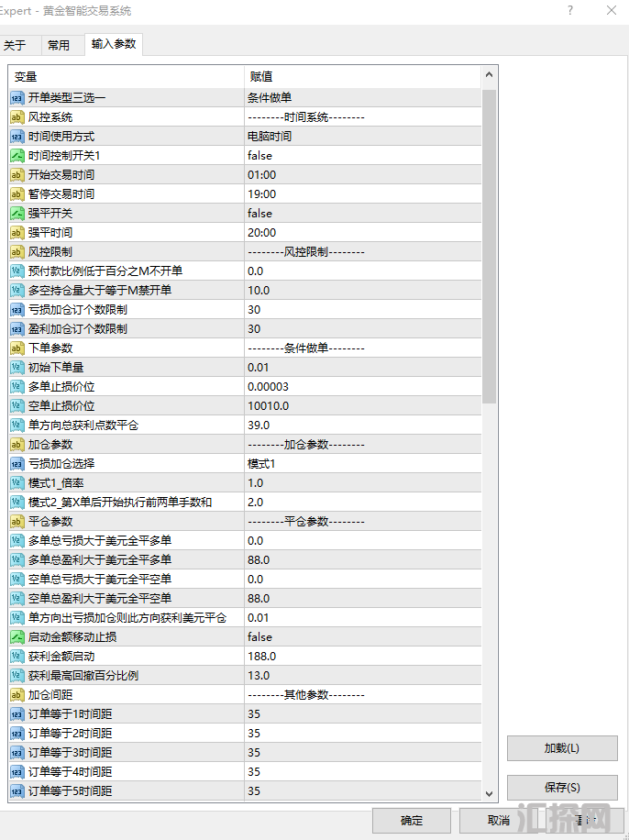Select the icon next to 初始下单量
The height and width of the screenshot is (840, 629).
pyautogui.click(x=17, y=368)
